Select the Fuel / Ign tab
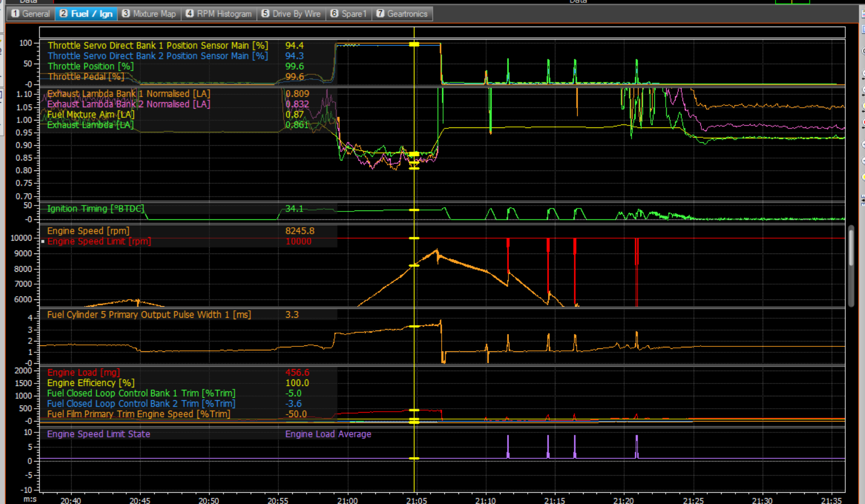Image resolution: width=865 pixels, height=504 pixels. (87, 14)
